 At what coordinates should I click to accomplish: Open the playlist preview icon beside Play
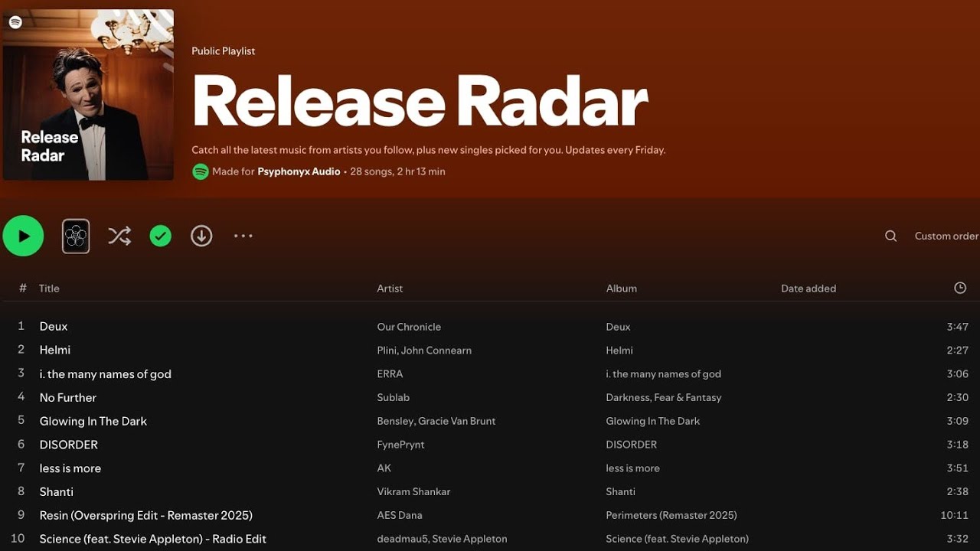coord(76,236)
